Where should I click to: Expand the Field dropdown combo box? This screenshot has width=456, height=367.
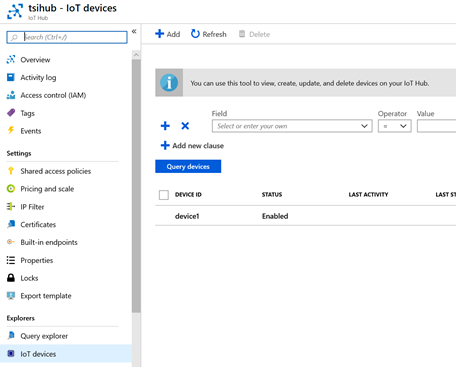[292, 126]
